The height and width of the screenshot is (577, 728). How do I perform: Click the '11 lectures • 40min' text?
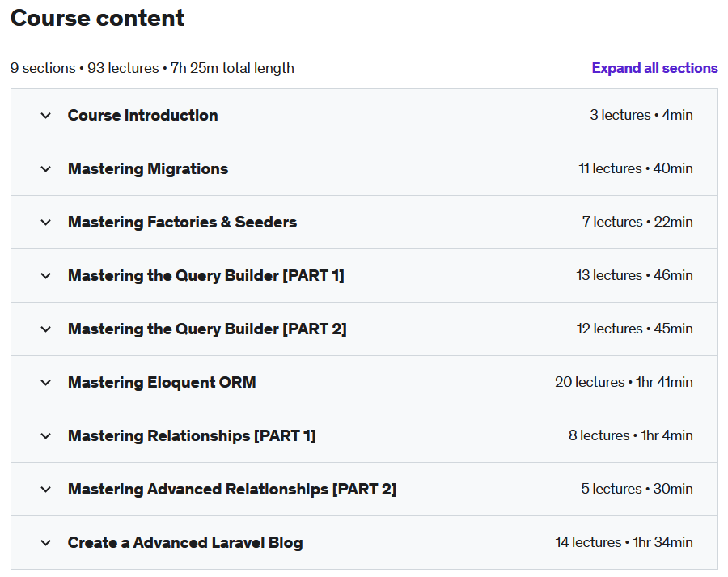coord(636,168)
